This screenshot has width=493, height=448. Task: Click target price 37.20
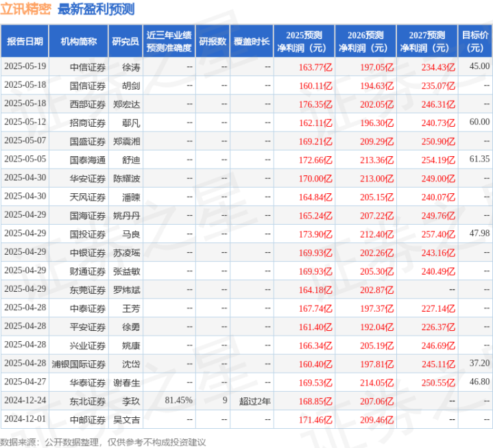[479, 363]
